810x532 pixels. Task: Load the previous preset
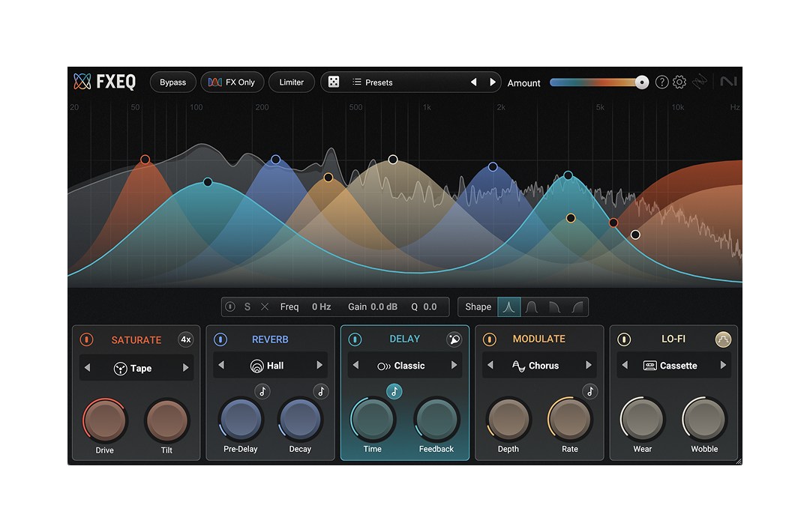[x=474, y=82]
